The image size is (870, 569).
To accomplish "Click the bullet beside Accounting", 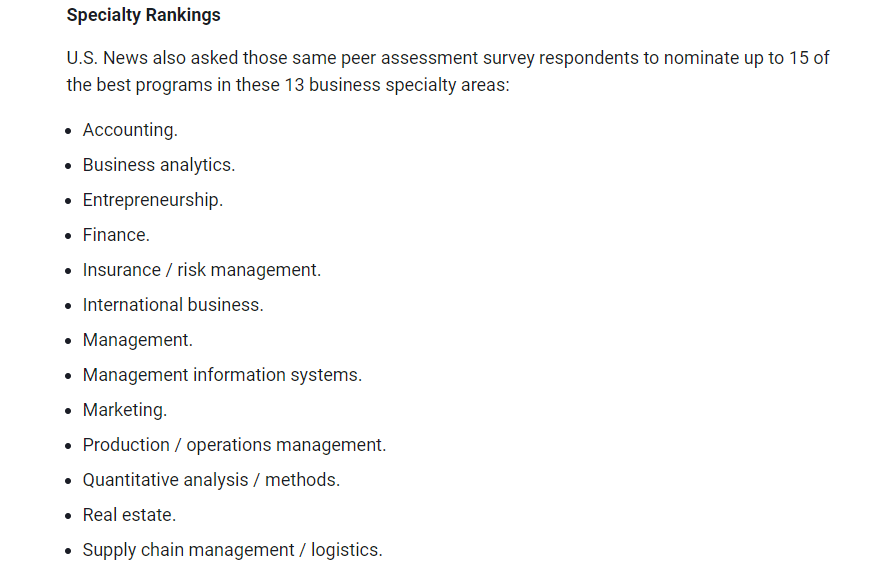I will pos(68,131).
